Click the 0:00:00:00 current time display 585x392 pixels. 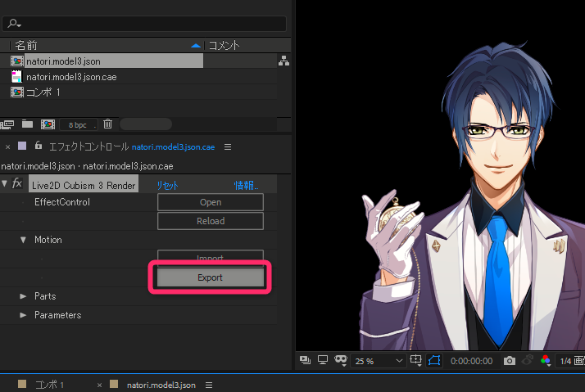[471, 361]
